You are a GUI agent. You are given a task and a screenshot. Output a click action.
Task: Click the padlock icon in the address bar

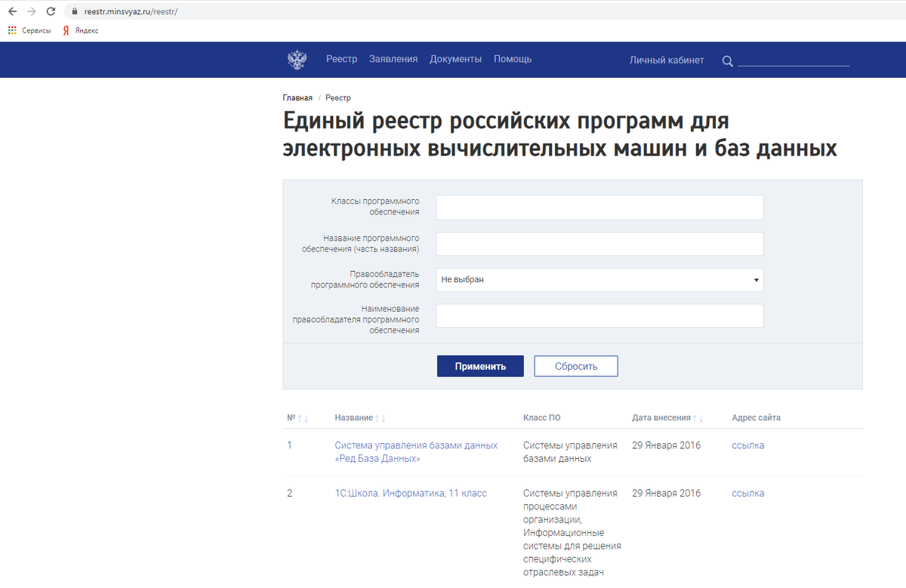pyautogui.click(x=73, y=11)
